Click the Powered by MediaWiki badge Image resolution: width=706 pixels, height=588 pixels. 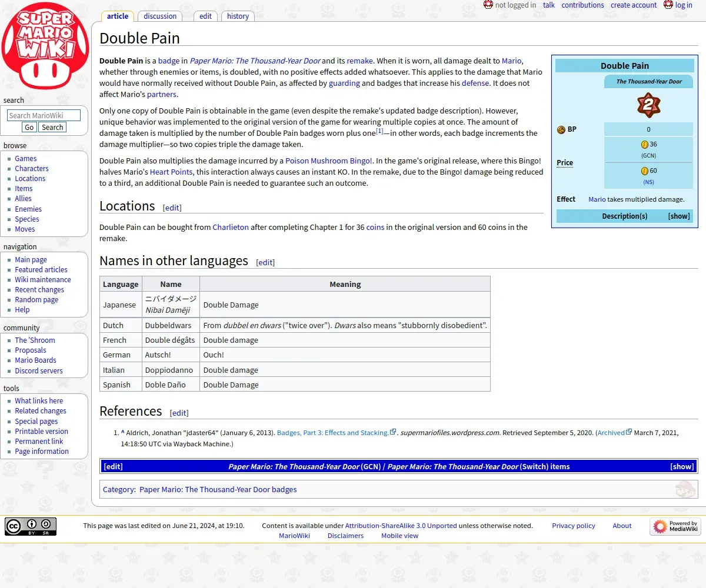click(x=675, y=526)
